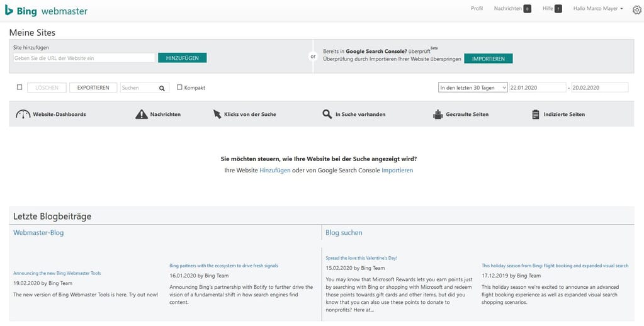Click '17.12.2019 by Bing Team' text
Image resolution: width=644 pixels, height=326 pixels.
[x=511, y=276]
